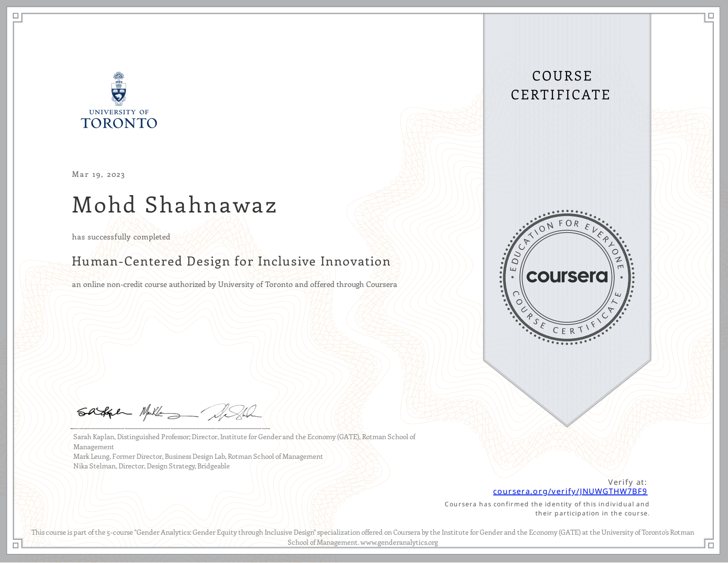Click the 'has successfully completed' text
Screen dimensions: 728x563
pyautogui.click(x=121, y=237)
